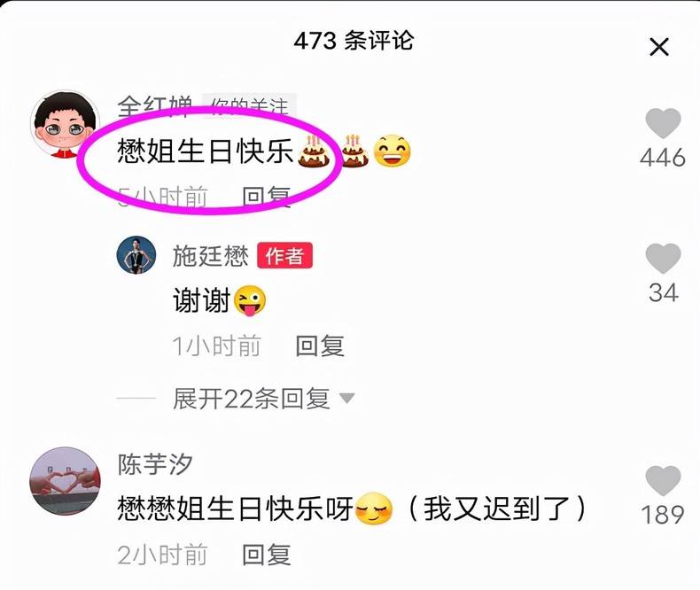Open 陈芋汐's heart-hands avatar
The width and height of the screenshot is (700, 590).
(66, 481)
